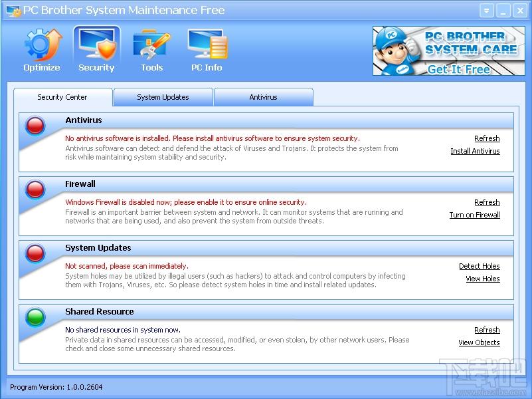
Task: Click Refresh in the Antivirus section
Action: [x=487, y=138]
